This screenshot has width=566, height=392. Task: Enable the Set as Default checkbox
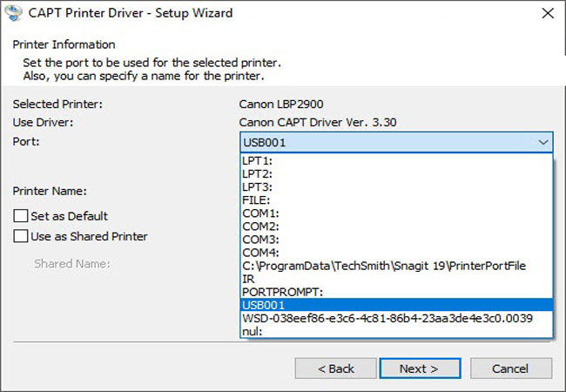tap(21, 216)
